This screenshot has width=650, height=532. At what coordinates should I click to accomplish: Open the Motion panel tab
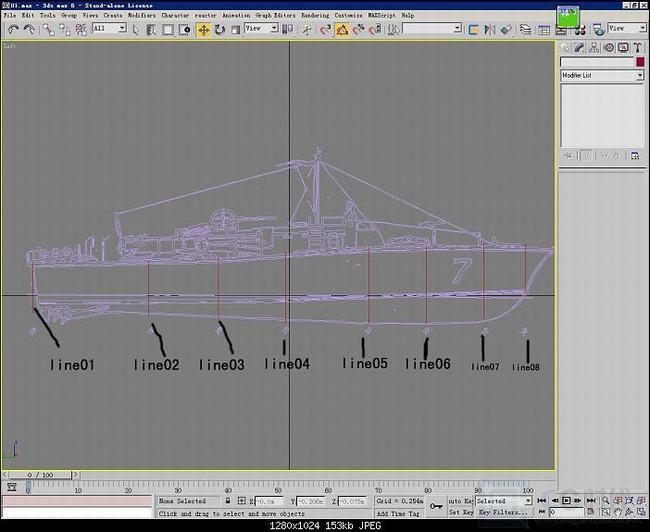tap(609, 47)
